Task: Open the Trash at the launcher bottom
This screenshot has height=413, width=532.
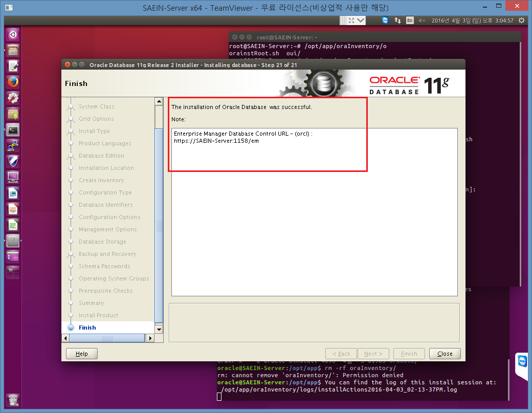Action: (x=13, y=400)
